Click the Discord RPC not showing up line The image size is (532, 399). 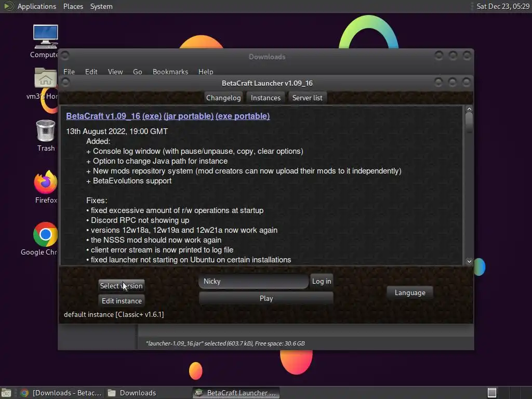coord(138,220)
